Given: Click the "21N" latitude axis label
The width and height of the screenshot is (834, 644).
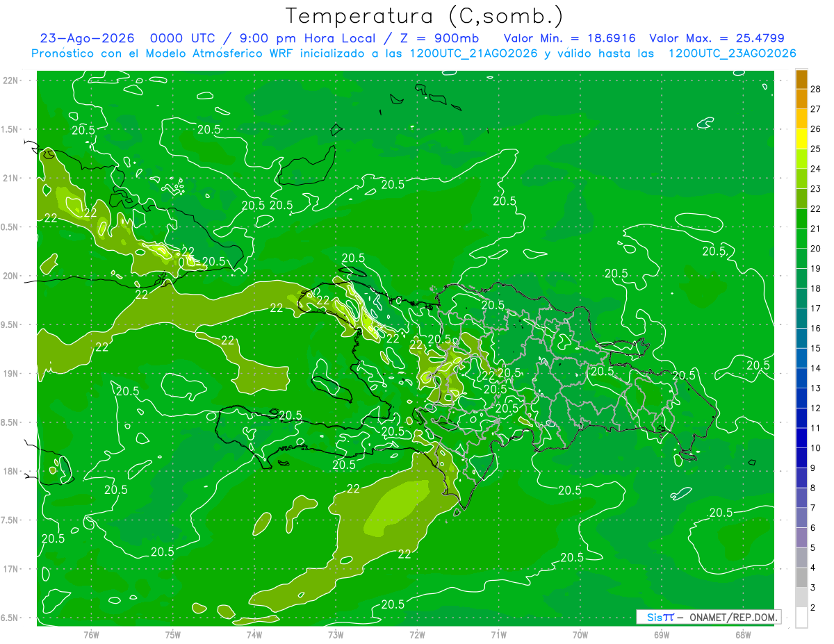Looking at the screenshot, I should pos(10,178).
